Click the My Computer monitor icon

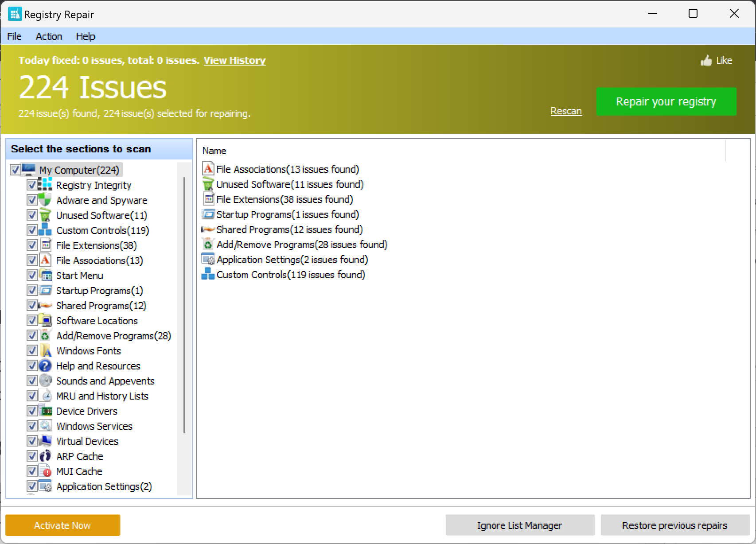click(x=28, y=169)
